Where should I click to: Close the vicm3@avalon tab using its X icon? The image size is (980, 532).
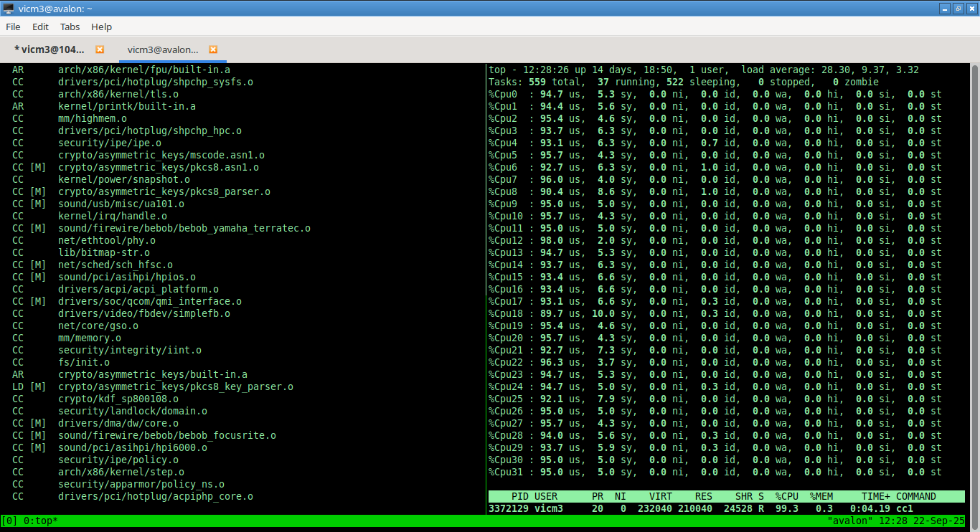(213, 49)
